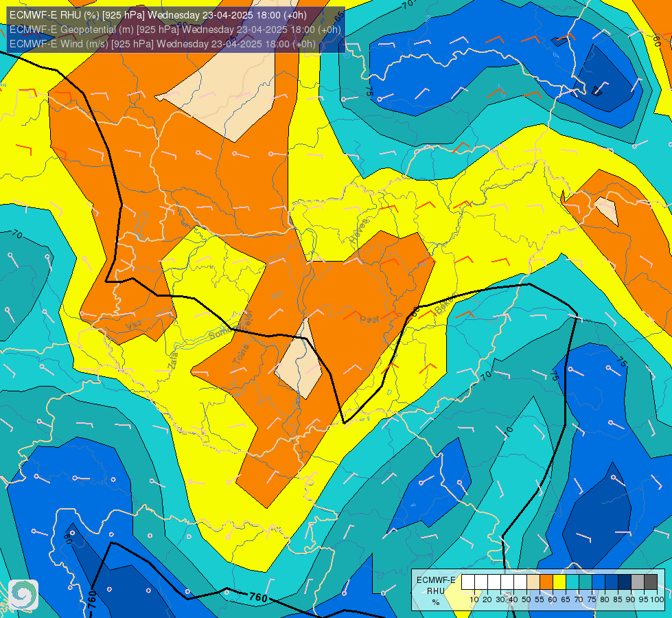This screenshot has width=672, height=618.
Task: Click the swirl logo icon
Action: point(23,595)
